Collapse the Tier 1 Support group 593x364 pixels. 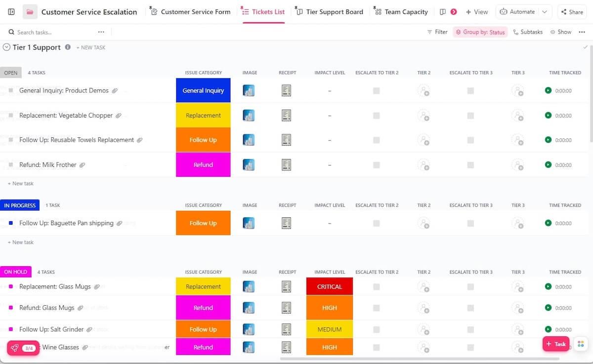6,47
